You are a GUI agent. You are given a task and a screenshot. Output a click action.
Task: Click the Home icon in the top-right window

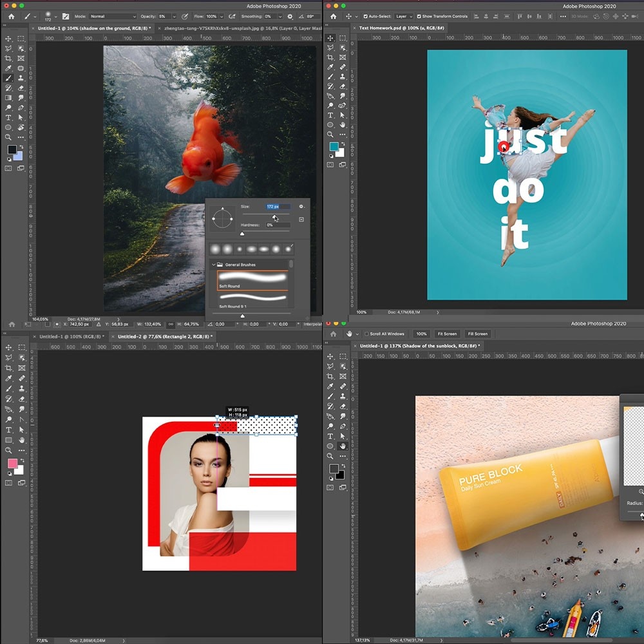click(x=333, y=16)
